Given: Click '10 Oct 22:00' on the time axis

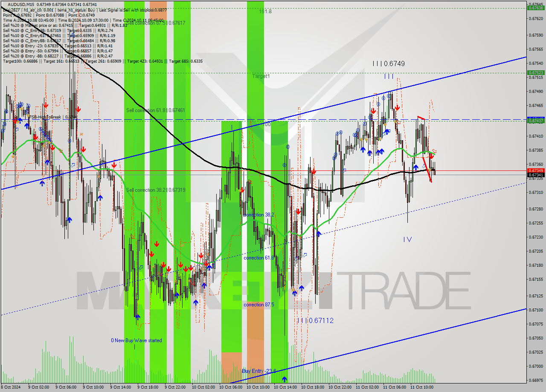Looking at the screenshot, I should pyautogui.click(x=340, y=387).
